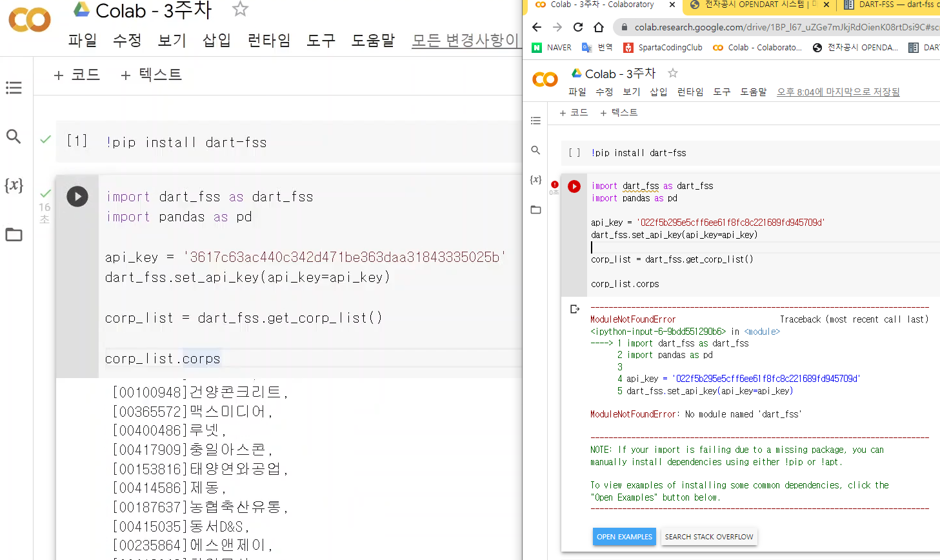Click output row [00235864]에스앤제이
940x560 pixels.
coord(192,545)
